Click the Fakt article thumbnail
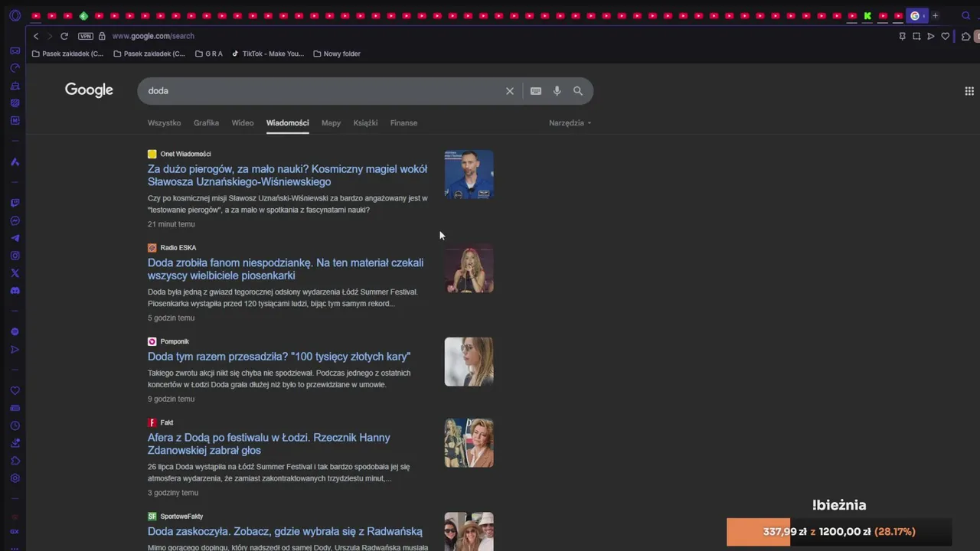The width and height of the screenshot is (980, 551). (469, 443)
